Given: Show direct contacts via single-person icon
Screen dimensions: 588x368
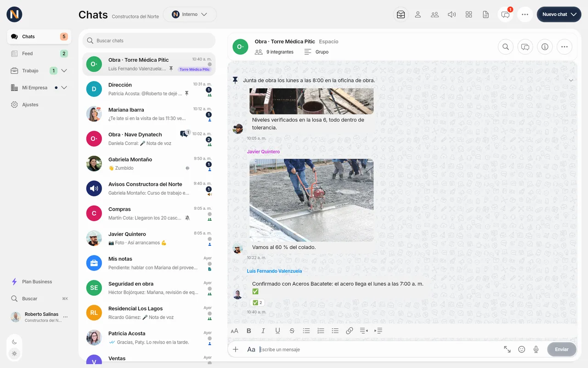Looking at the screenshot, I should [418, 14].
